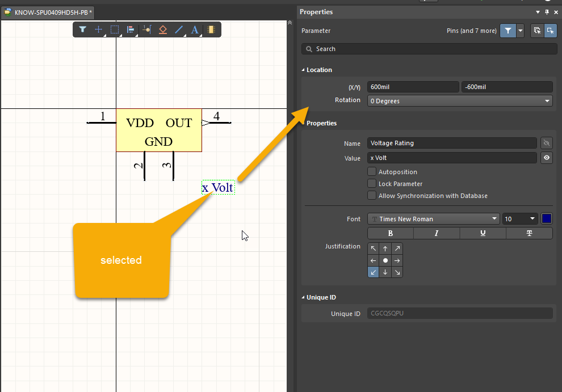
Task: Set justification to middle-right
Action: point(397,260)
